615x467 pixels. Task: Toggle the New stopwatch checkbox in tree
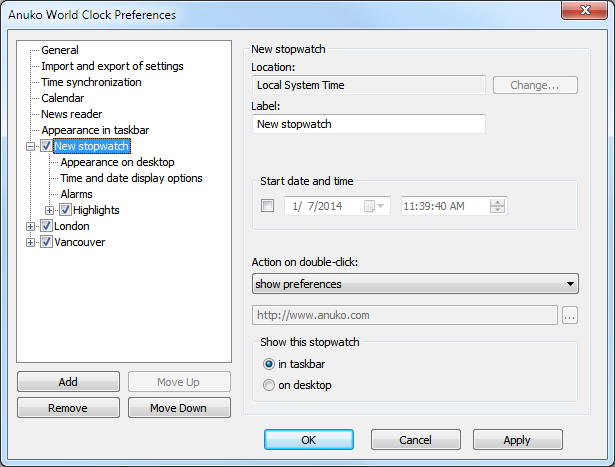46,146
